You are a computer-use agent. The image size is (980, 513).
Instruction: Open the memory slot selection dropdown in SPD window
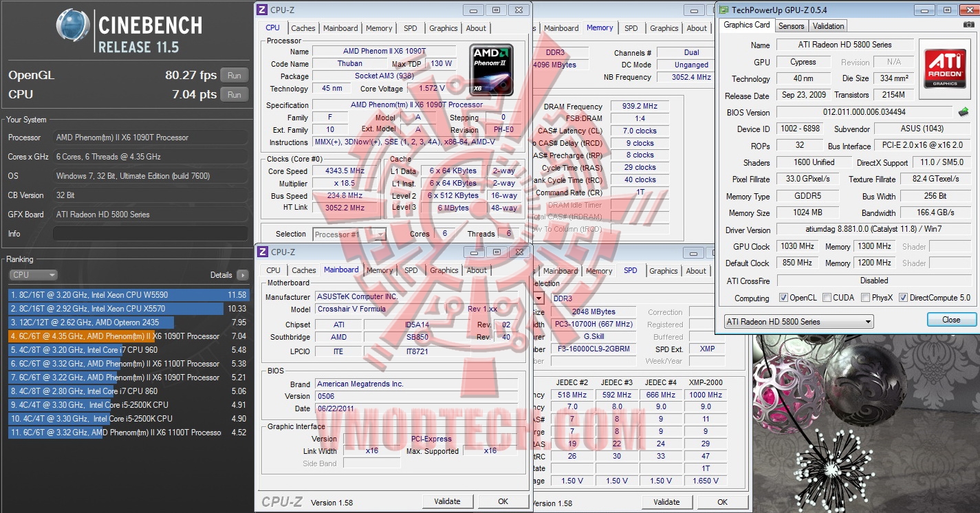point(538,298)
